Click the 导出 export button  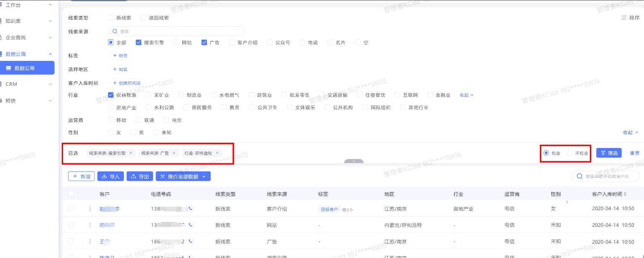coord(139,176)
